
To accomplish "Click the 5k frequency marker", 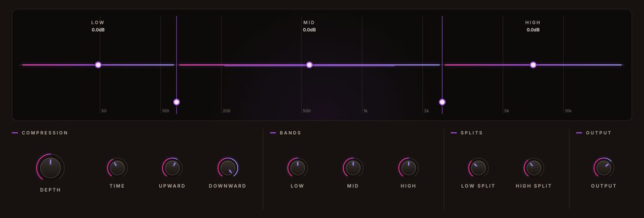I will point(507,111).
